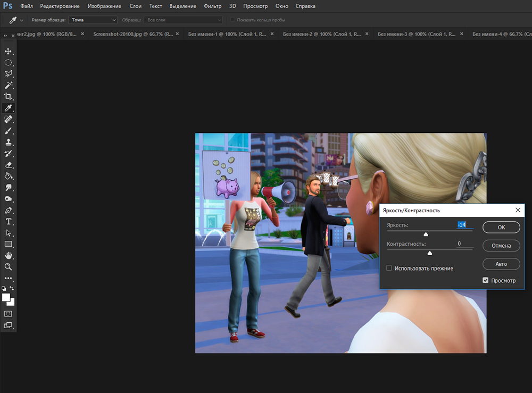Uncheck the Просмотр preview checkbox
This screenshot has width=532, height=393.
point(485,280)
